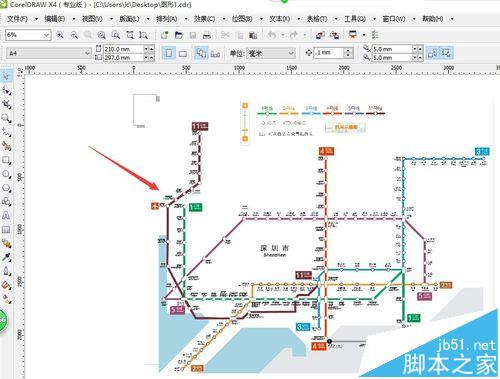The image size is (500, 379).
Task: Create a new document with New icon
Action: [164, 35]
